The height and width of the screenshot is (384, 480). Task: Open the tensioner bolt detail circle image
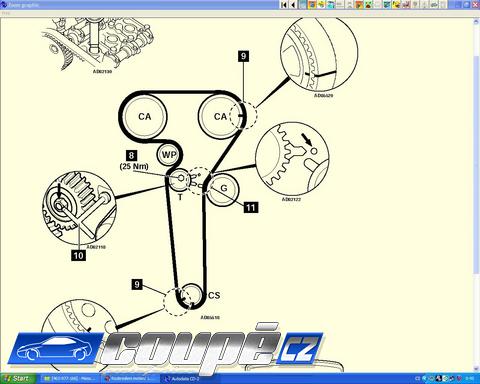click(79, 208)
